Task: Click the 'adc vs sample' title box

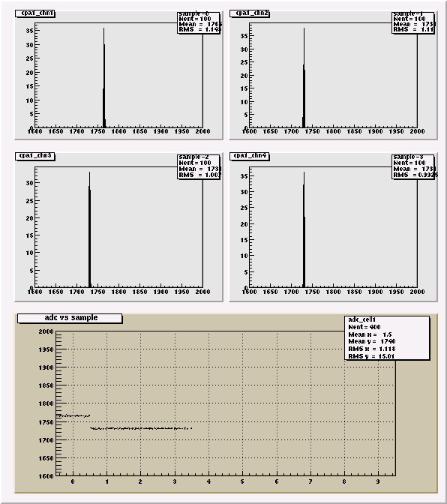Action: click(70, 318)
